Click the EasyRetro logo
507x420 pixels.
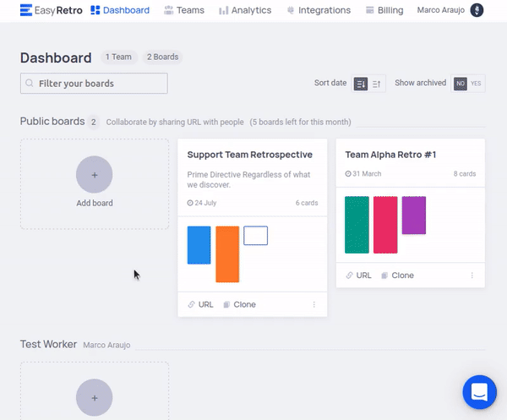[51, 10]
